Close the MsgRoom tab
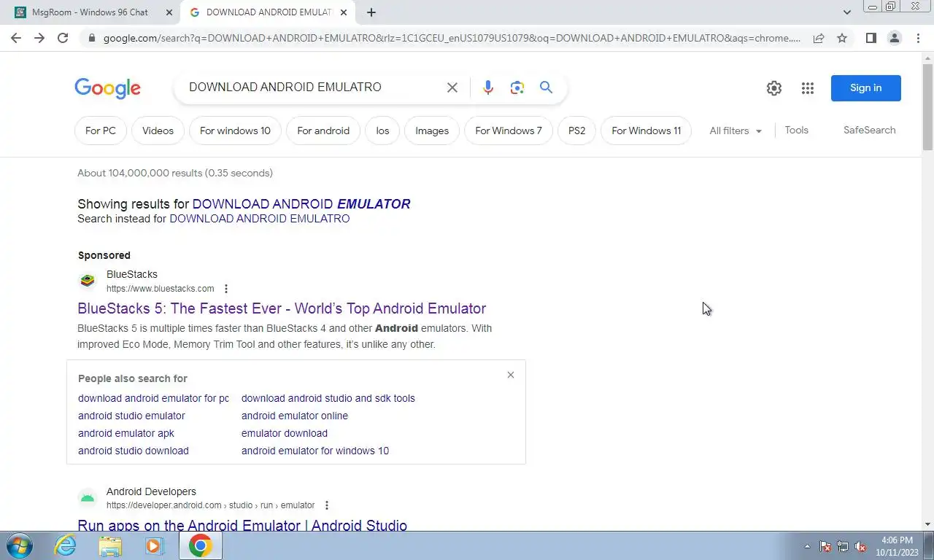This screenshot has width=934, height=560. tap(169, 12)
